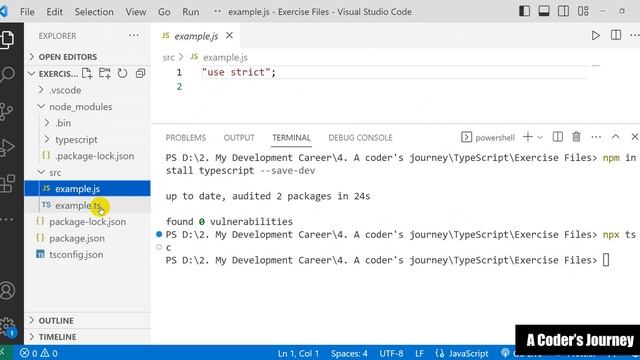Close the terminal panel
Screen dimensions: 640x360
tap(635, 137)
